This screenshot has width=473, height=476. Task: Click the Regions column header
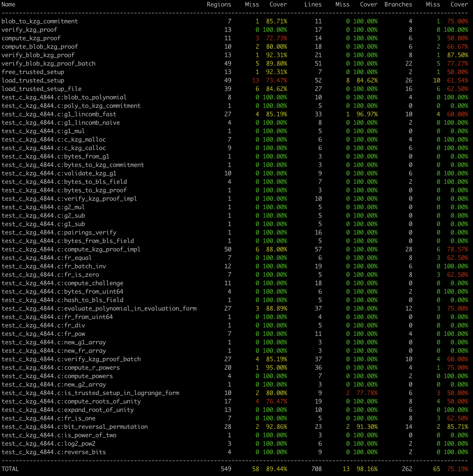[x=219, y=4]
